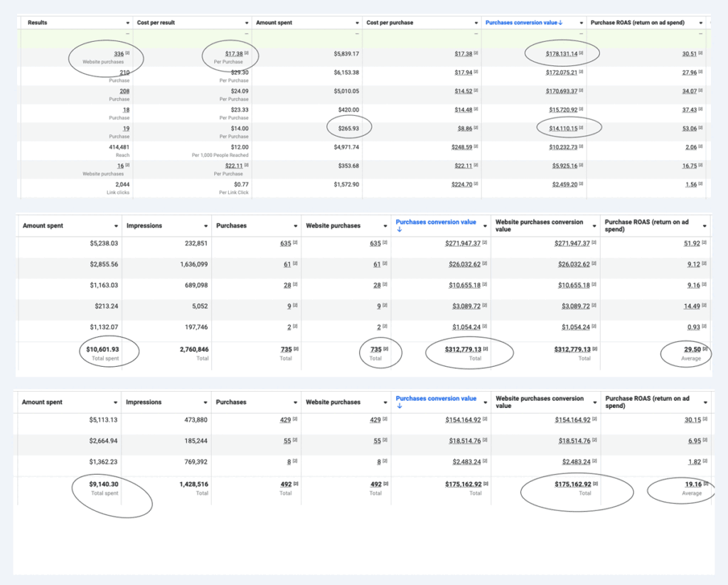Click the $9,140.30 total spent cell

103,485
